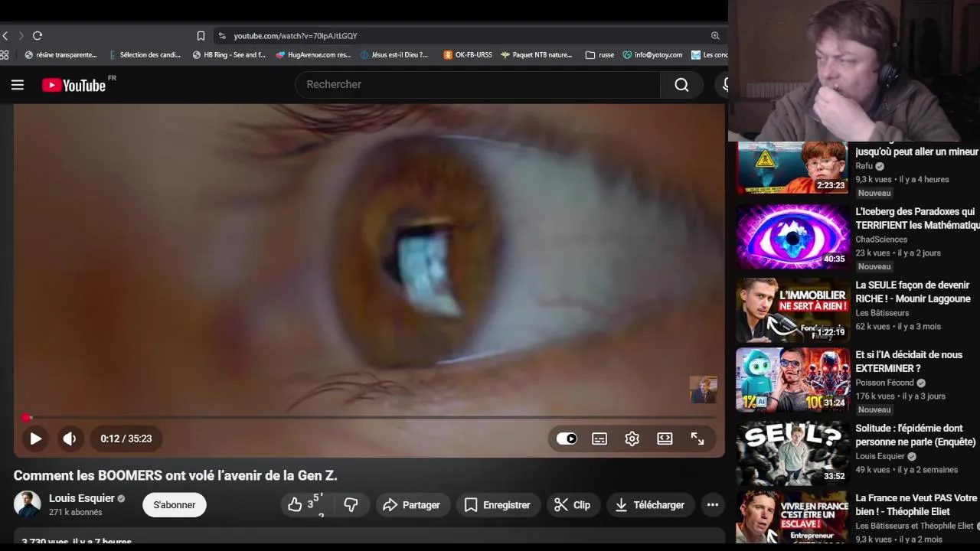Viewport: 980px width, 551px height.
Task: Open Louis Esquier channel avatar
Action: [28, 504]
